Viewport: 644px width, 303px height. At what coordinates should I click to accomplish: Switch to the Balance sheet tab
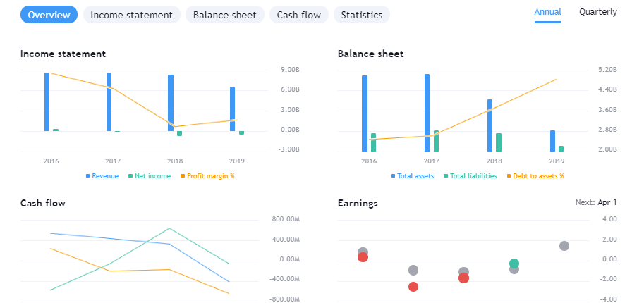225,15
